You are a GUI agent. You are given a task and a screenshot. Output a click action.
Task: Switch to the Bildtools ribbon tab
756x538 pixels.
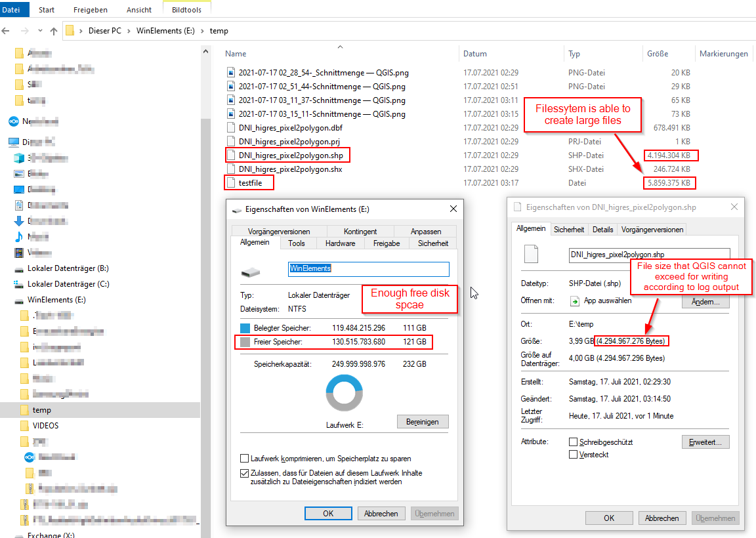[186, 9]
